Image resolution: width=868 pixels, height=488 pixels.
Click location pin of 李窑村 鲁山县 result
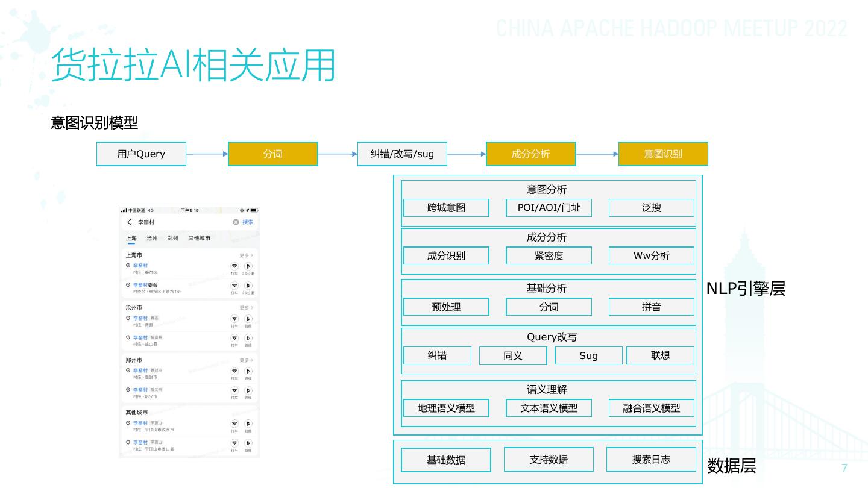tap(128, 442)
